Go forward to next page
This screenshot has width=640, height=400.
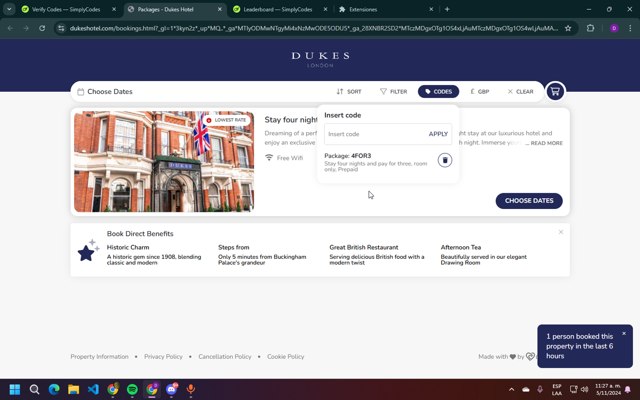[x=26, y=28]
